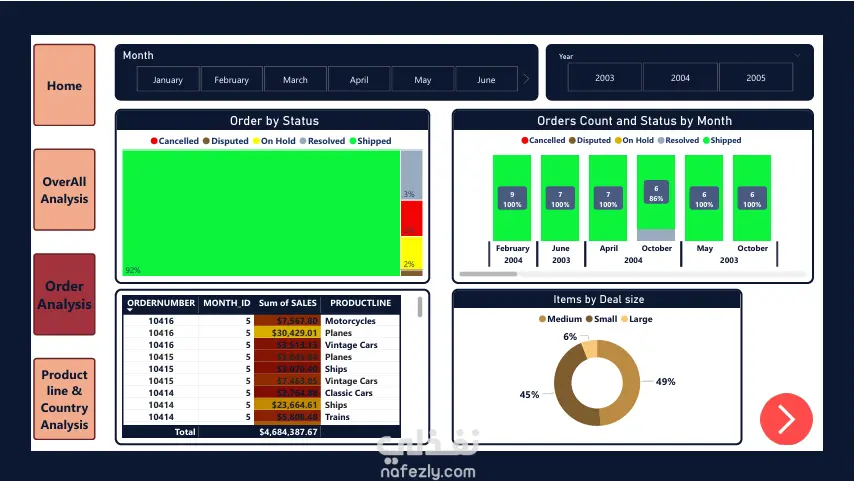Viewport: 855px width, 481px height.
Task: Click the red next-page arrow button
Action: point(786,419)
